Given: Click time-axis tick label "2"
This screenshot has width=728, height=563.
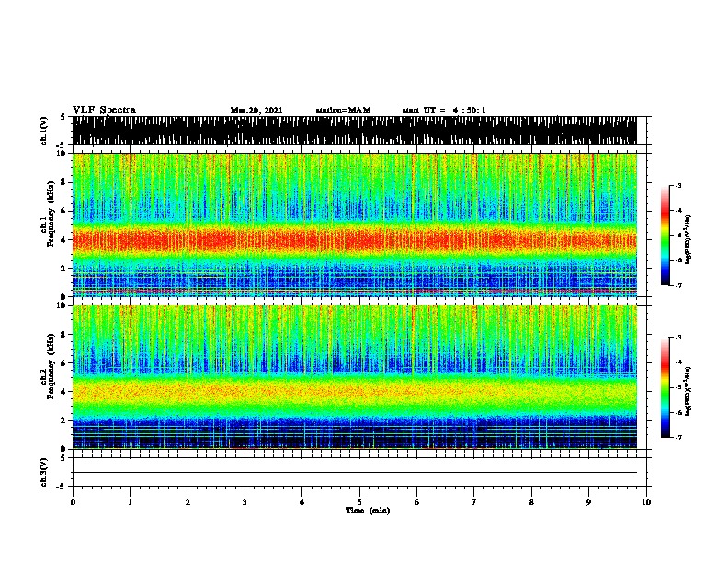Looking at the screenshot, I should (x=188, y=502).
